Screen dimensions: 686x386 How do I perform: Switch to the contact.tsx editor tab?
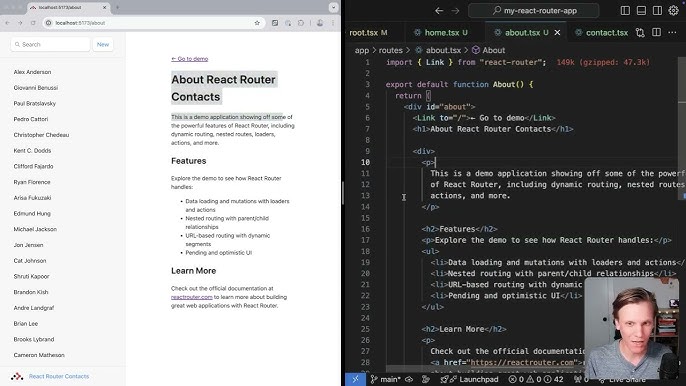601,32
